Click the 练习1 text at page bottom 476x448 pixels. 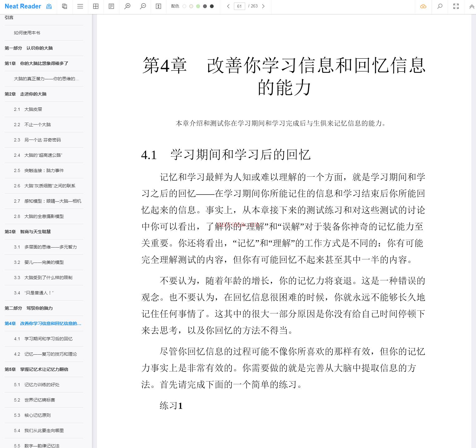(171, 406)
